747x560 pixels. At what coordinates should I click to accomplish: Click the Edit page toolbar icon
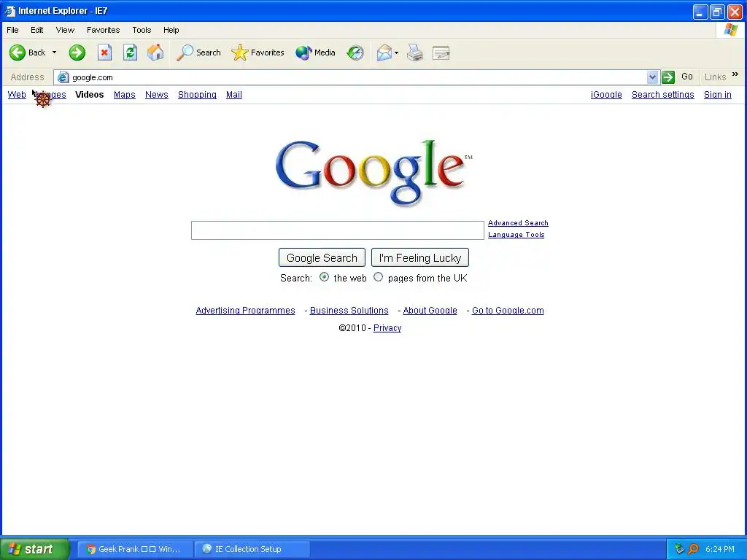pyautogui.click(x=441, y=52)
